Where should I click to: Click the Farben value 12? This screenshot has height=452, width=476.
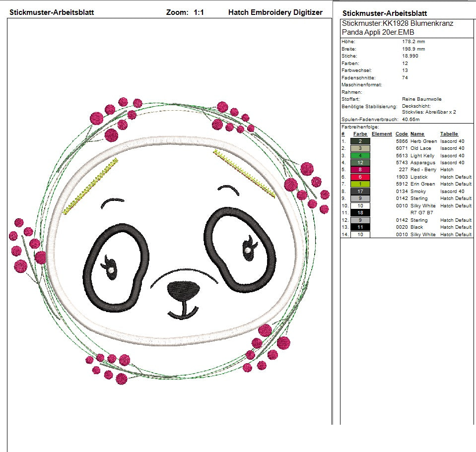405,63
